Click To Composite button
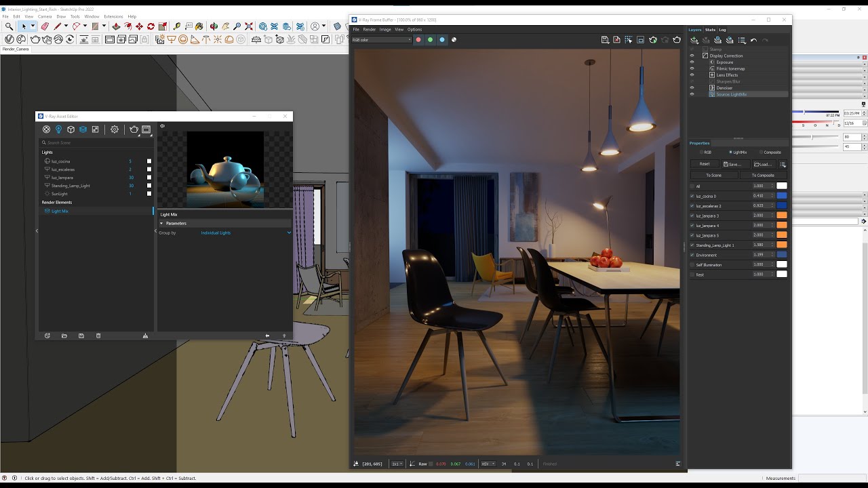 point(763,175)
